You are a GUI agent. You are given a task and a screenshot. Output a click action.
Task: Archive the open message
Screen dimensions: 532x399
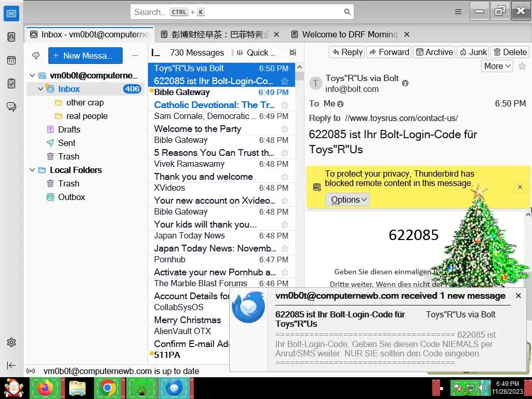click(x=434, y=52)
